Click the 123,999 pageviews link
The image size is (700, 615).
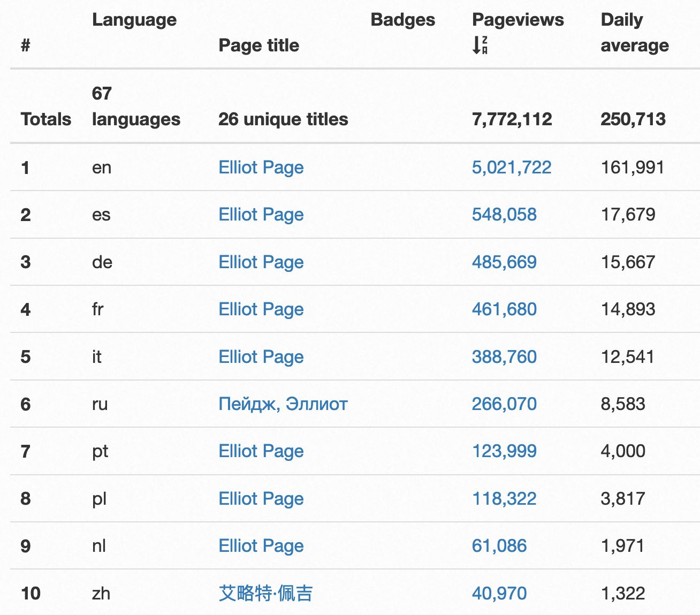coord(504,451)
